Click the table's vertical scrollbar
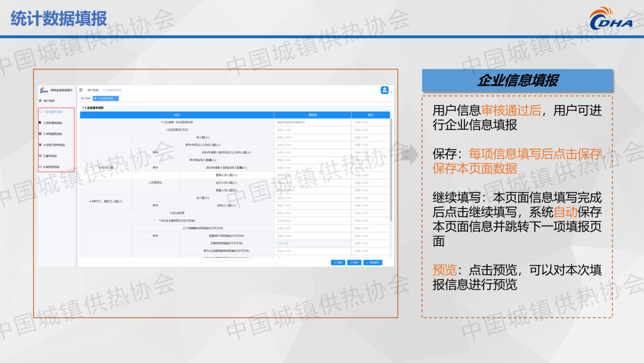Image resolution: width=644 pixels, height=363 pixels. coord(391,179)
